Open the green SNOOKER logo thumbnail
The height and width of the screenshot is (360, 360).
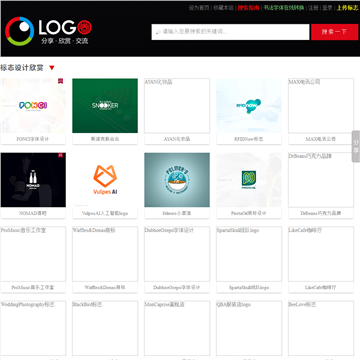click(x=105, y=106)
